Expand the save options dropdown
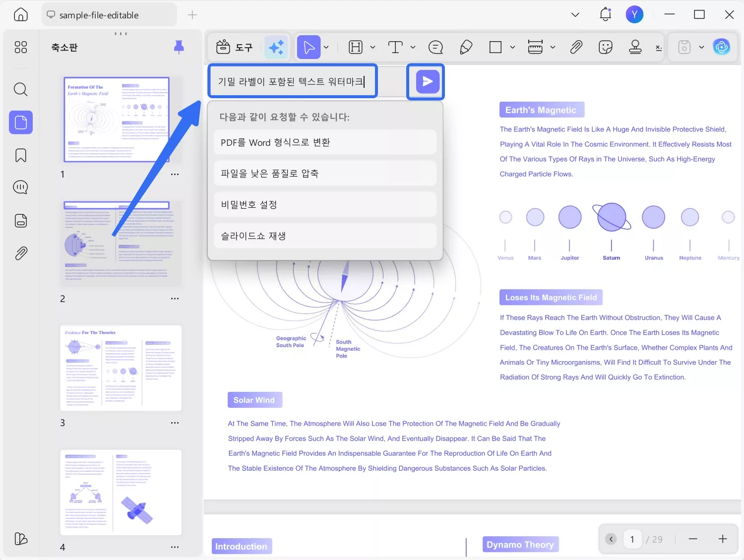The width and height of the screenshot is (744, 560). click(701, 47)
